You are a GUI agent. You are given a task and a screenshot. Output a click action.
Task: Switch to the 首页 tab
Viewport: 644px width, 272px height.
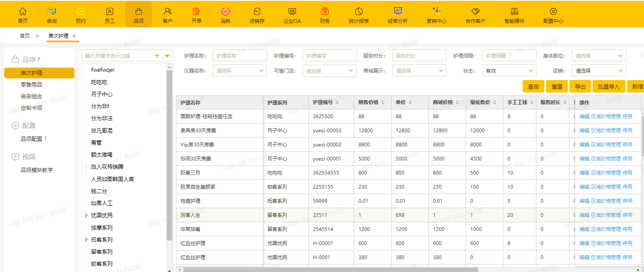[x=25, y=36]
